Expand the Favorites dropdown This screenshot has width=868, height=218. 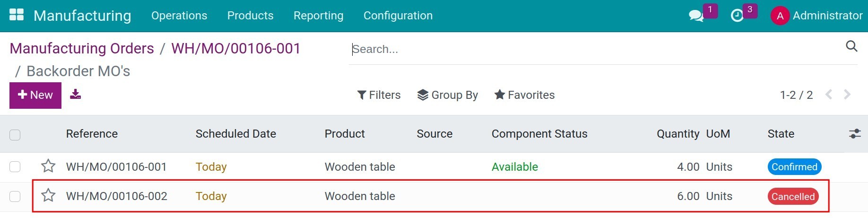click(524, 95)
